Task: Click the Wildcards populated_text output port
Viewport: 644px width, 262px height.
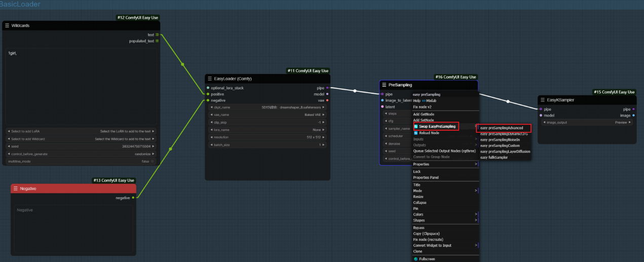Action: point(157,41)
